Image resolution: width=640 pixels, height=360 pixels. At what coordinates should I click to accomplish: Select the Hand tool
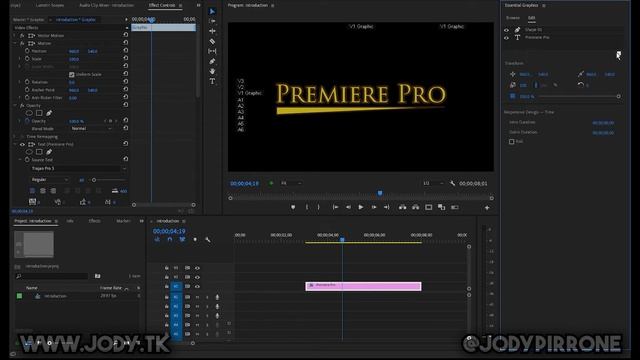click(212, 71)
